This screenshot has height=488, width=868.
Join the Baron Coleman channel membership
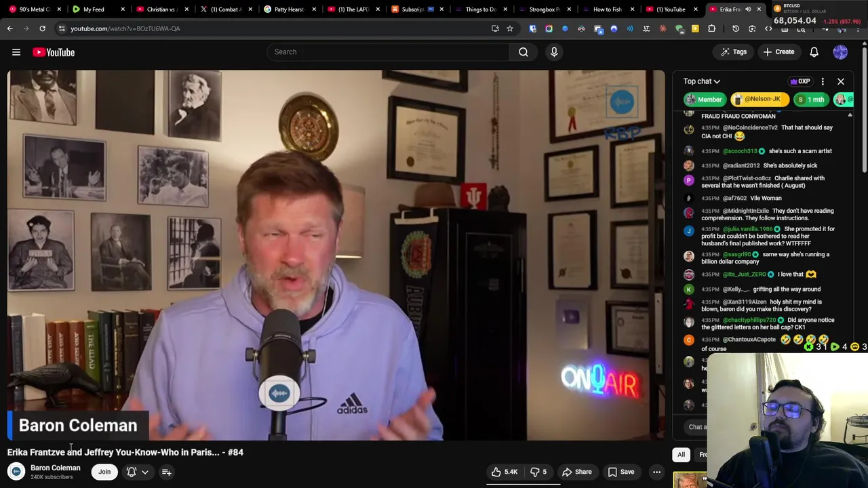pyautogui.click(x=104, y=472)
